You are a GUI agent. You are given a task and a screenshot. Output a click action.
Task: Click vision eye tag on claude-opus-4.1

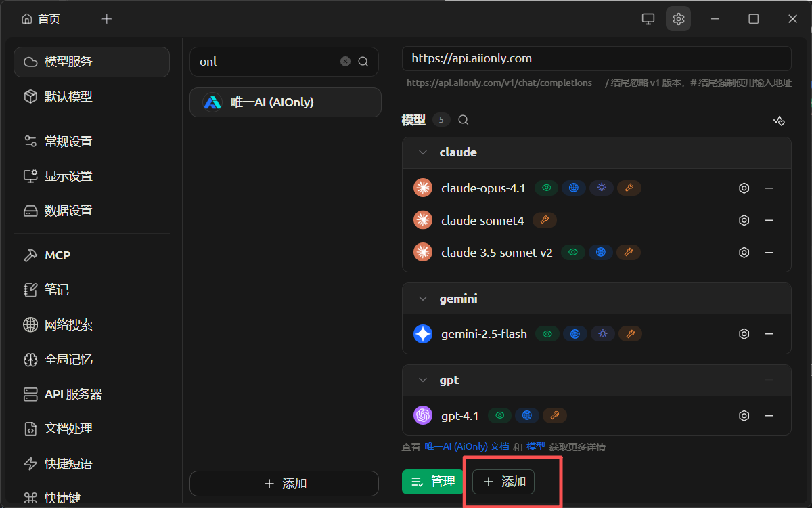click(x=547, y=188)
